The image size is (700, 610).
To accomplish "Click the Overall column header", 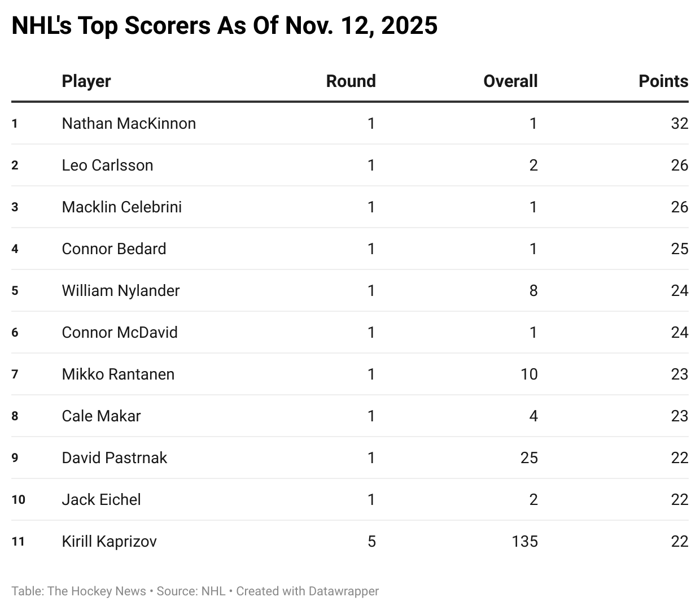I will click(x=510, y=81).
